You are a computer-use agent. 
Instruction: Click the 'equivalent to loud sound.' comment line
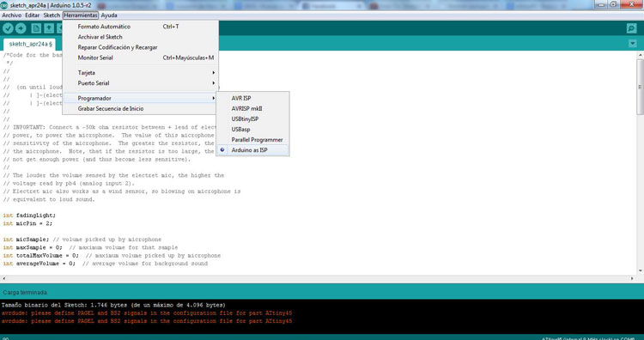tap(49, 199)
